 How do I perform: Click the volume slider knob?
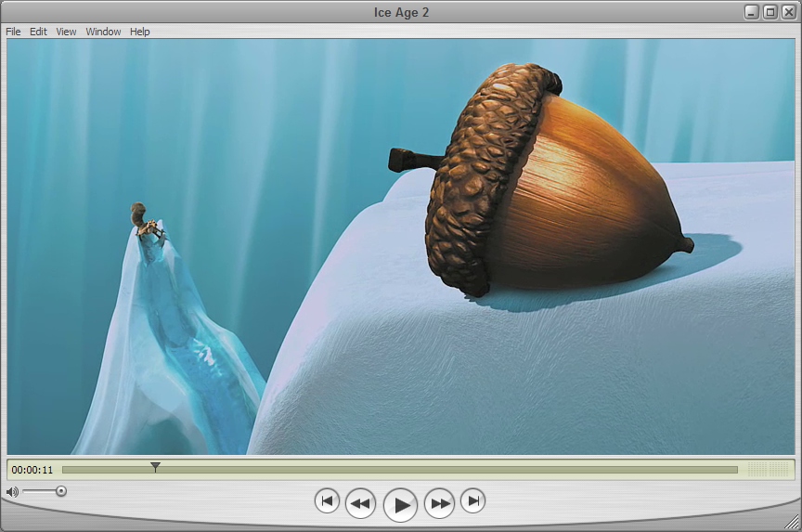[x=61, y=491]
